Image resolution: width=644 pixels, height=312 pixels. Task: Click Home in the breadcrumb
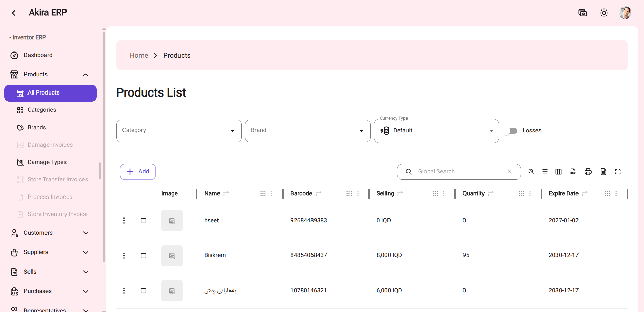(139, 55)
